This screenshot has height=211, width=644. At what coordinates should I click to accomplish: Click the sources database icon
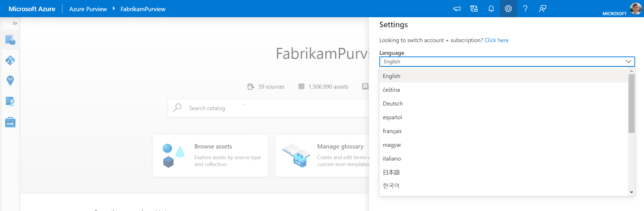251,87
